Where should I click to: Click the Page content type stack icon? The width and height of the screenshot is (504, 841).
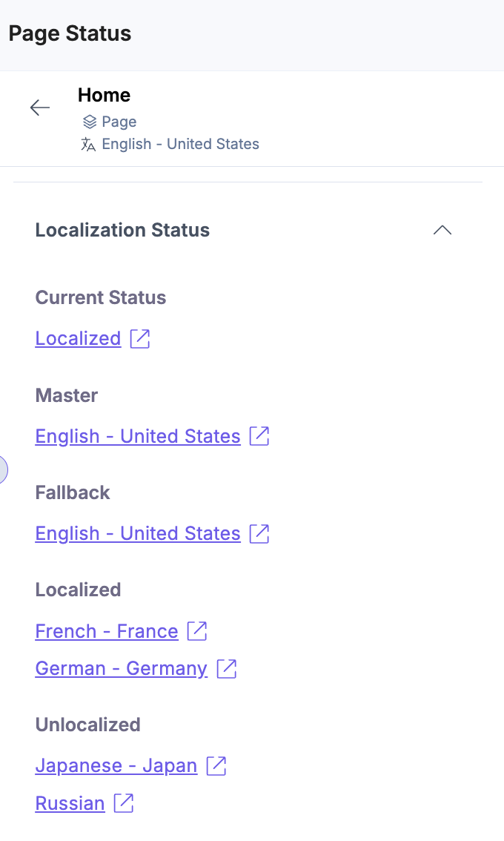90,121
